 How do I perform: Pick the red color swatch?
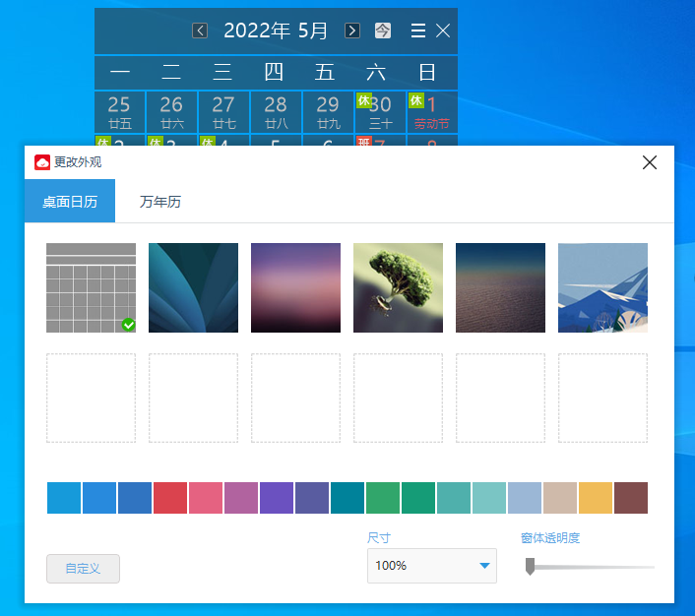pyautogui.click(x=170, y=498)
